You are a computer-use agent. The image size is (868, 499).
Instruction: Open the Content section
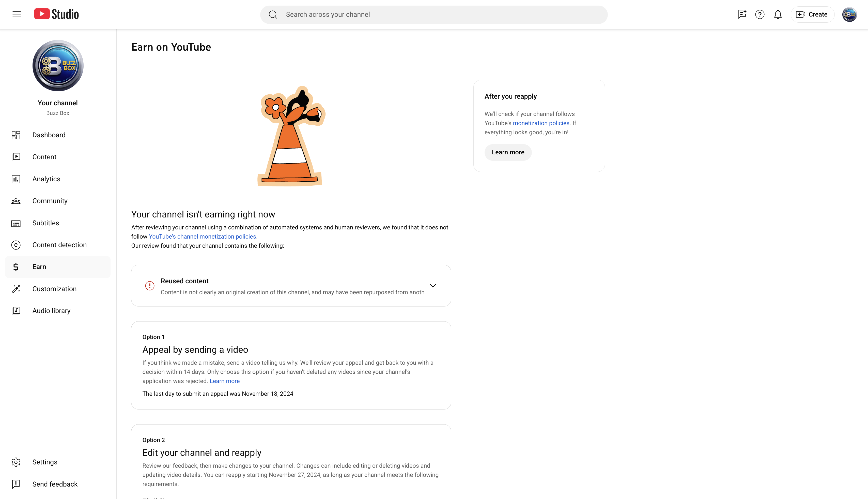(57, 157)
